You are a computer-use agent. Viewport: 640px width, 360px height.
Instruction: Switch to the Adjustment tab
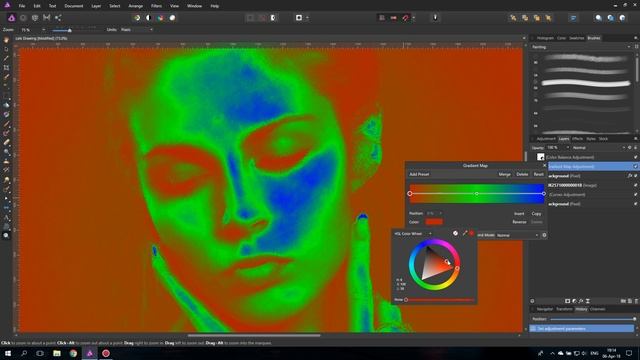coord(546,139)
